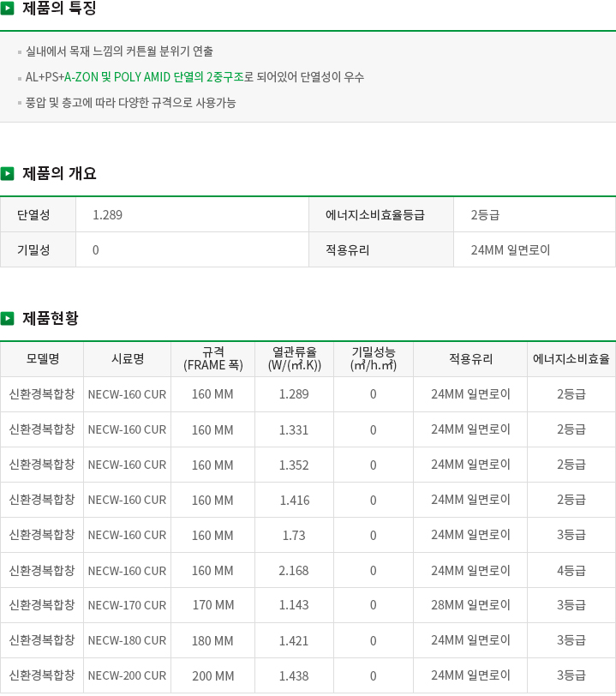
Task: Click the bullet before 실내에서 목재 느낌의 feature
Action: (20, 52)
